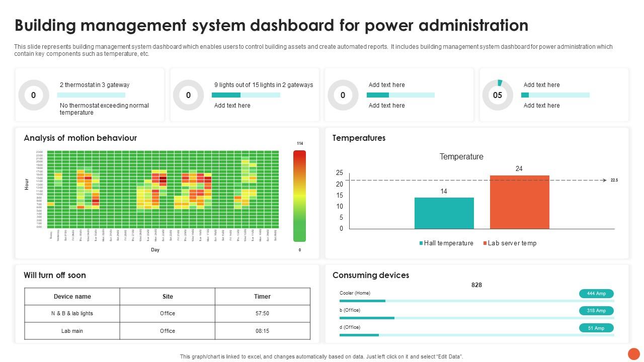Click the Site column header

[168, 297]
